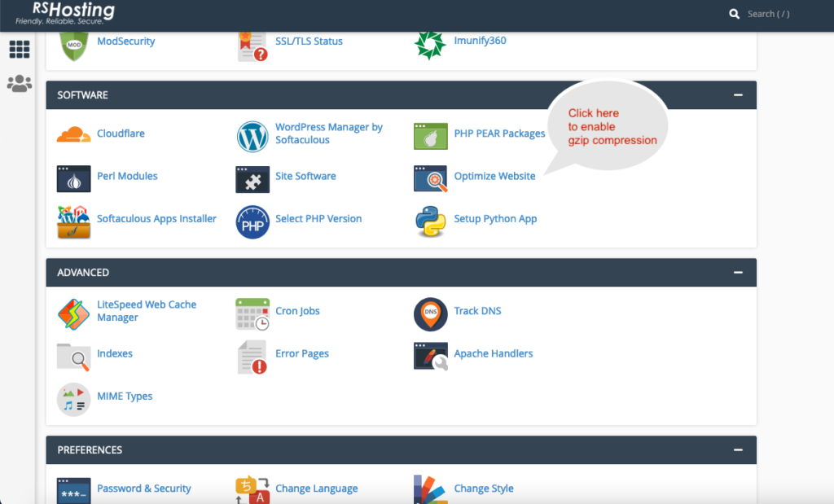This screenshot has height=504, width=834.
Task: Open the Softaculous Apps Installer link
Action: pyautogui.click(x=156, y=218)
